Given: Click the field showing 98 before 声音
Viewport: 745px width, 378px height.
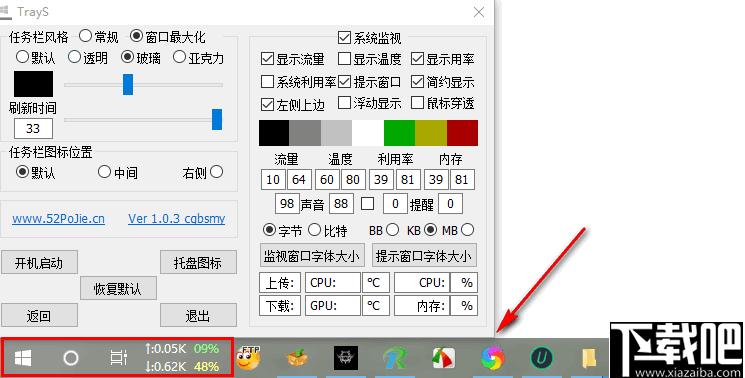Looking at the screenshot, I should point(287,204).
